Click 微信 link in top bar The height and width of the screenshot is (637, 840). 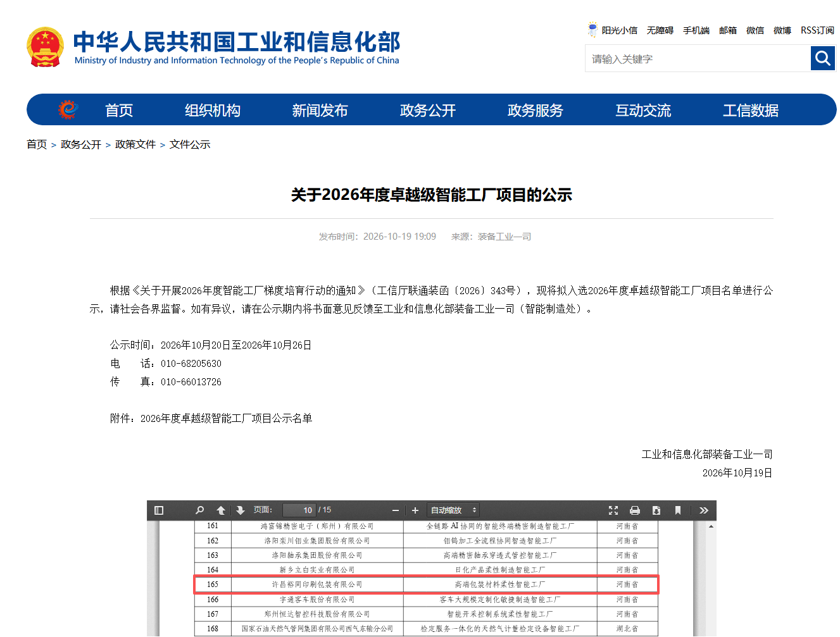(755, 30)
